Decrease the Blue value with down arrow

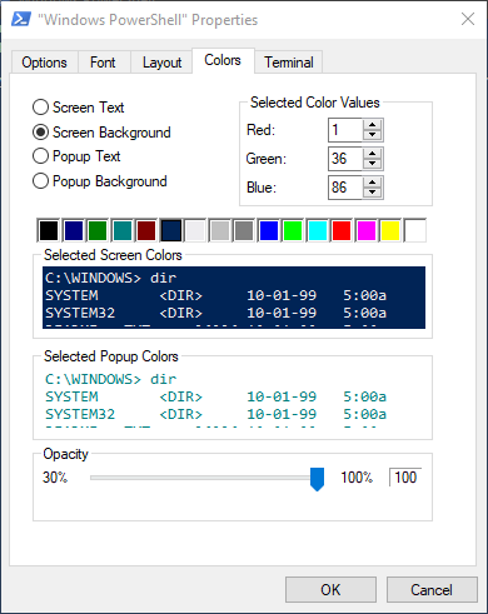pos(372,193)
